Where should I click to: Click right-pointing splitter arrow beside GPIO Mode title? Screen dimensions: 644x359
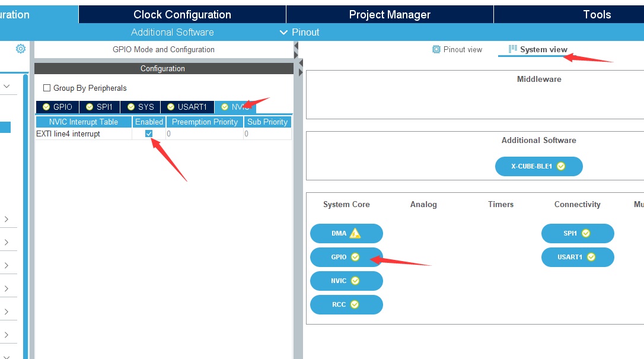point(296,55)
